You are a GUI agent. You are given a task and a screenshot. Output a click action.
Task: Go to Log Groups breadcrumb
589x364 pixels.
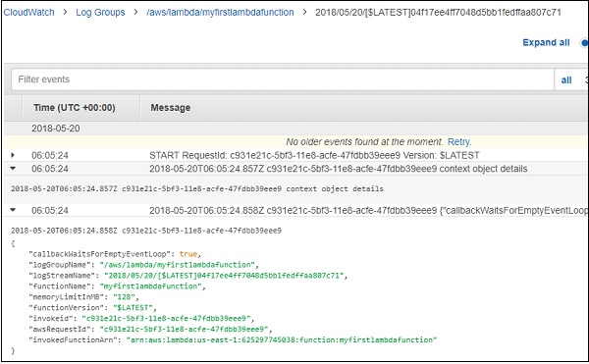(100, 13)
